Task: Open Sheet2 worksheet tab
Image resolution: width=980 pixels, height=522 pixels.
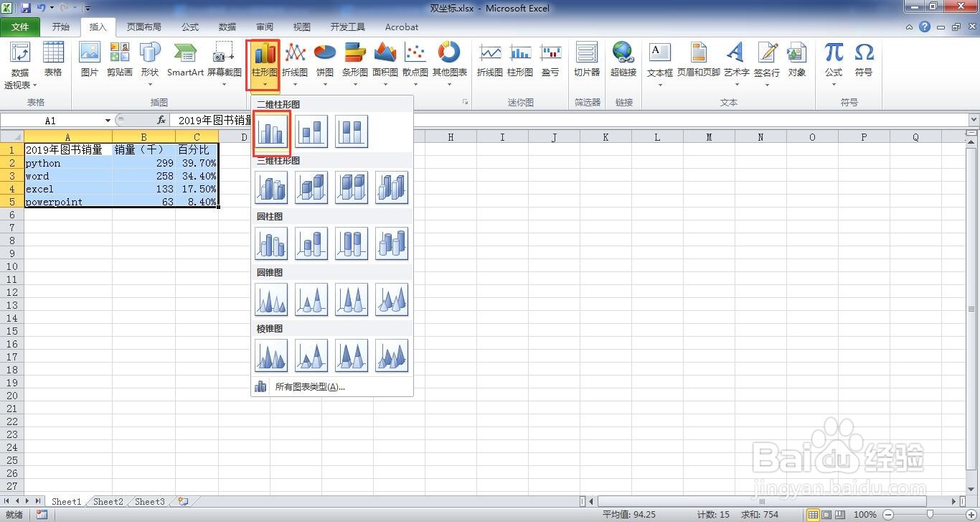Action: pyautogui.click(x=108, y=502)
